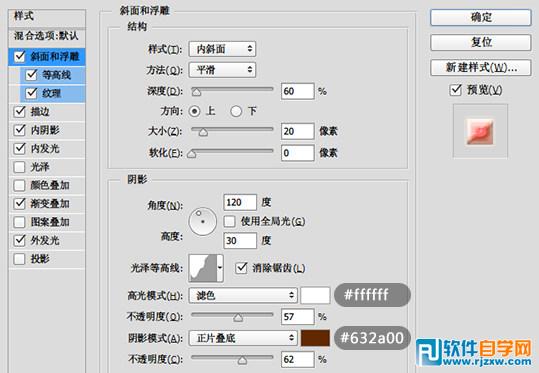Select the 下 direction radio button
This screenshot has height=373, width=539.
[x=236, y=111]
